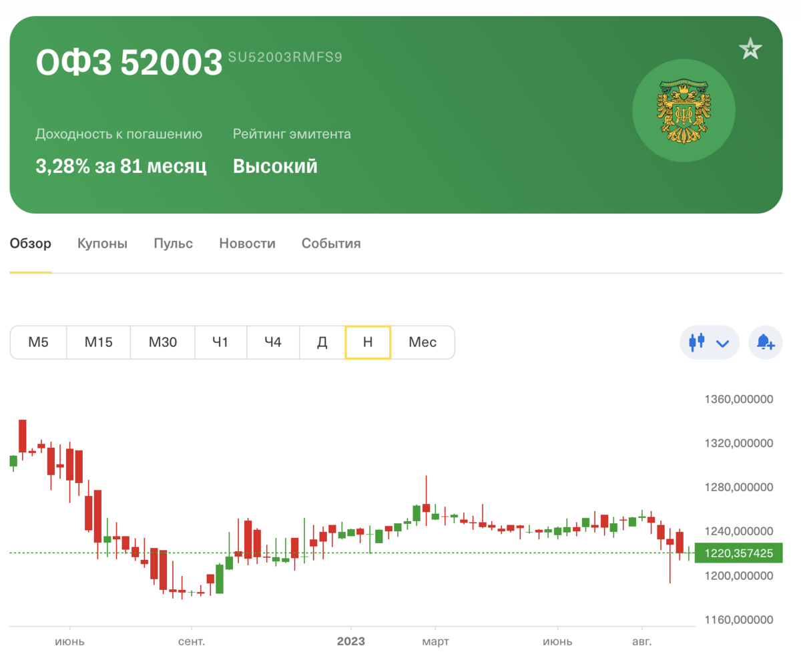Image resolution: width=801 pixels, height=672 pixels.
Task: Click the авг. label on time axis
Action: click(642, 642)
